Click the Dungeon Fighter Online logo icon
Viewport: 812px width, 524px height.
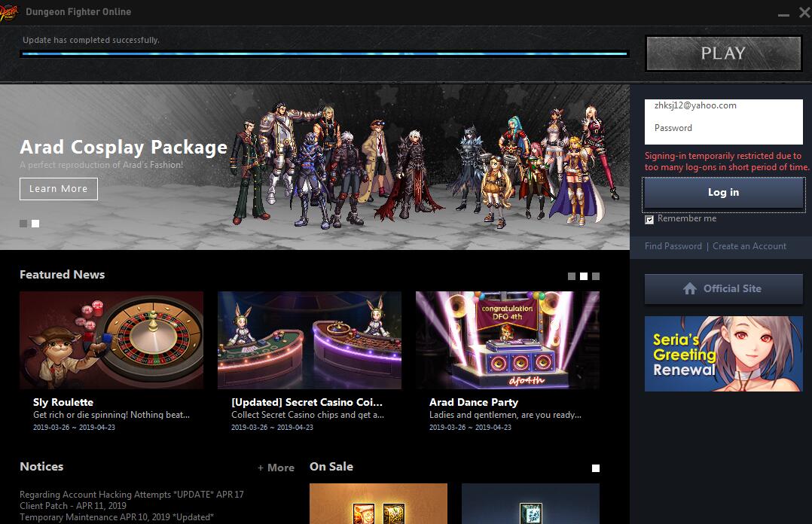(8, 12)
